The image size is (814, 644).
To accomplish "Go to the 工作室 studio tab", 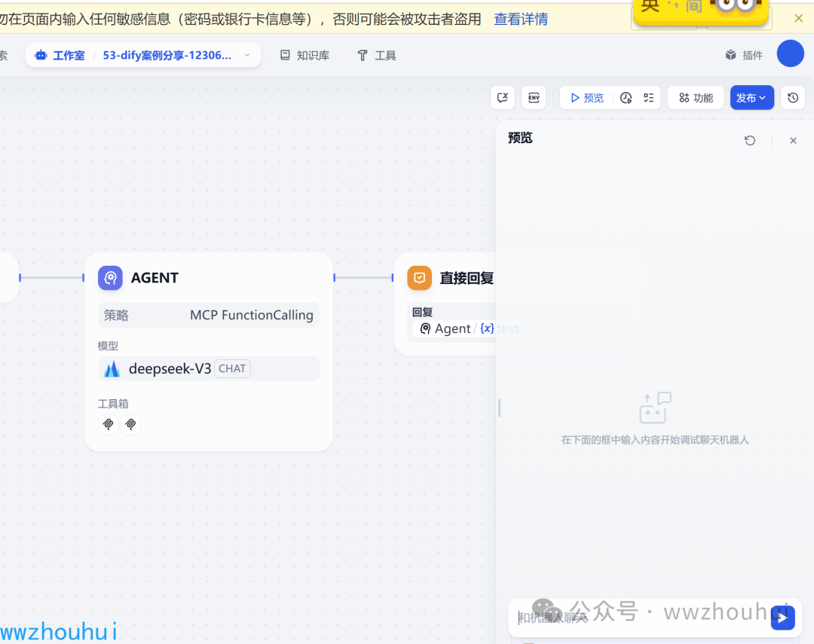I will point(60,55).
